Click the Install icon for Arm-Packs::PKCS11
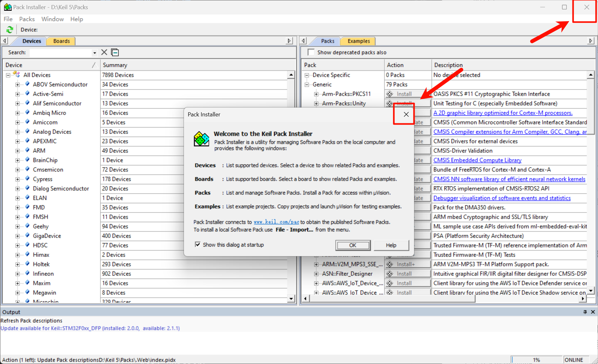The height and width of the screenshot is (364, 598). [x=390, y=94]
